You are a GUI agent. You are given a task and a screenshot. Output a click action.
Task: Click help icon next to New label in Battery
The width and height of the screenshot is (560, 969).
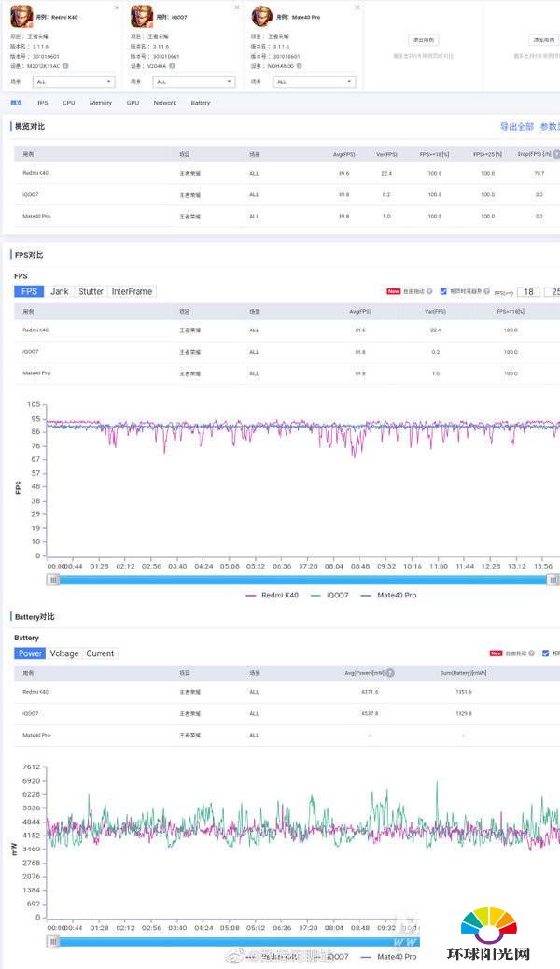[531, 653]
